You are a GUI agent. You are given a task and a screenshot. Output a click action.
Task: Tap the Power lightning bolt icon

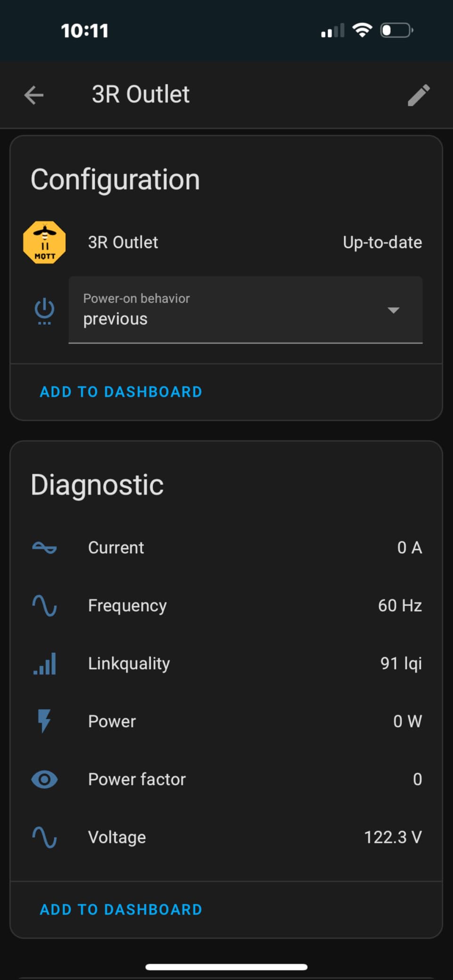[x=44, y=721]
